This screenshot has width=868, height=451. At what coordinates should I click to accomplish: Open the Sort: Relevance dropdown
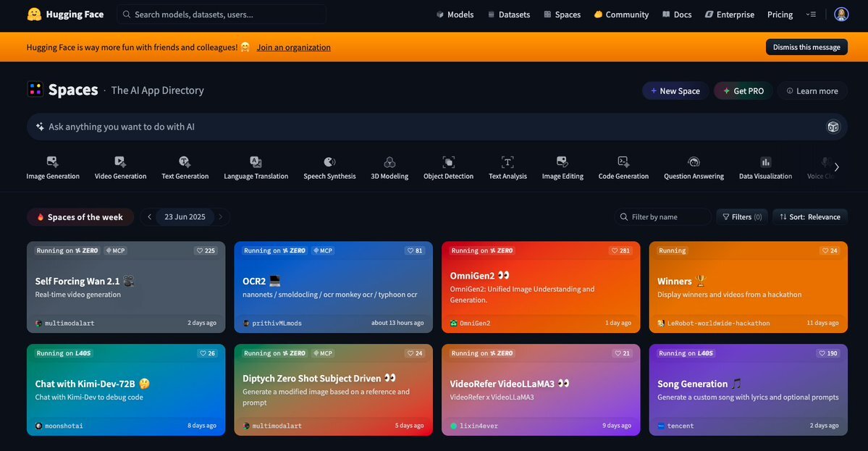tap(810, 217)
